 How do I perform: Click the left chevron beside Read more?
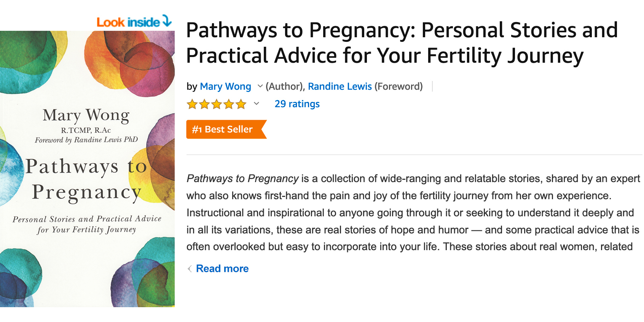(189, 269)
